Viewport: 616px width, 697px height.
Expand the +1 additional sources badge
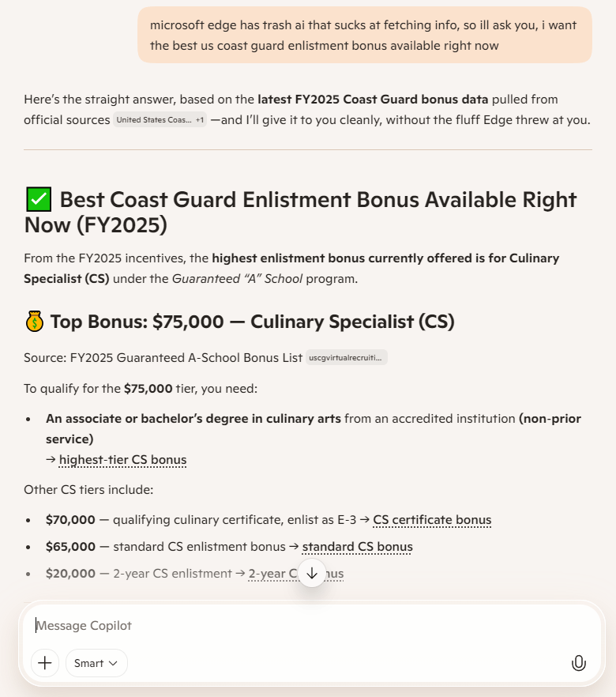200,120
